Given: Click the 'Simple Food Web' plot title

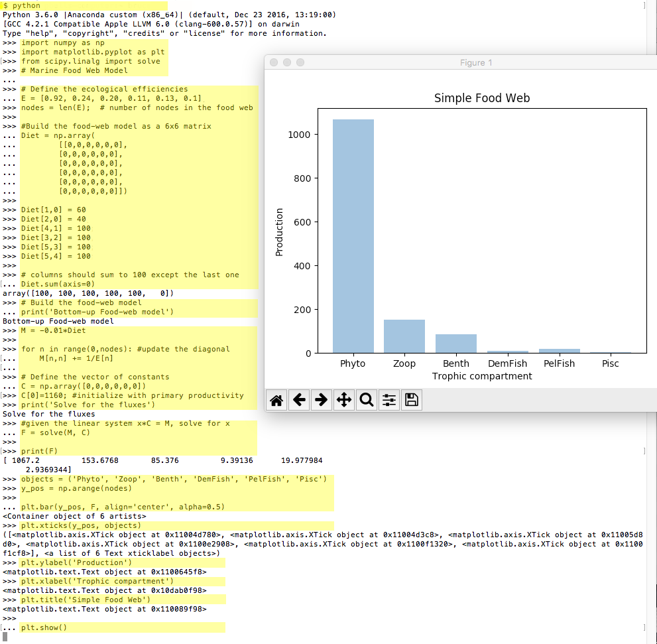Looking at the screenshot, I should (x=482, y=98).
